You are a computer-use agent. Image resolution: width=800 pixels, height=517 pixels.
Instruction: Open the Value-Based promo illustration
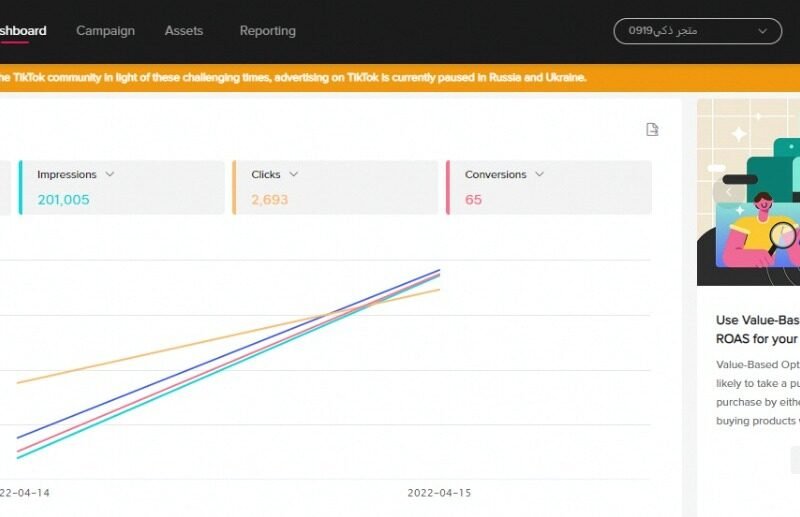[x=748, y=192]
